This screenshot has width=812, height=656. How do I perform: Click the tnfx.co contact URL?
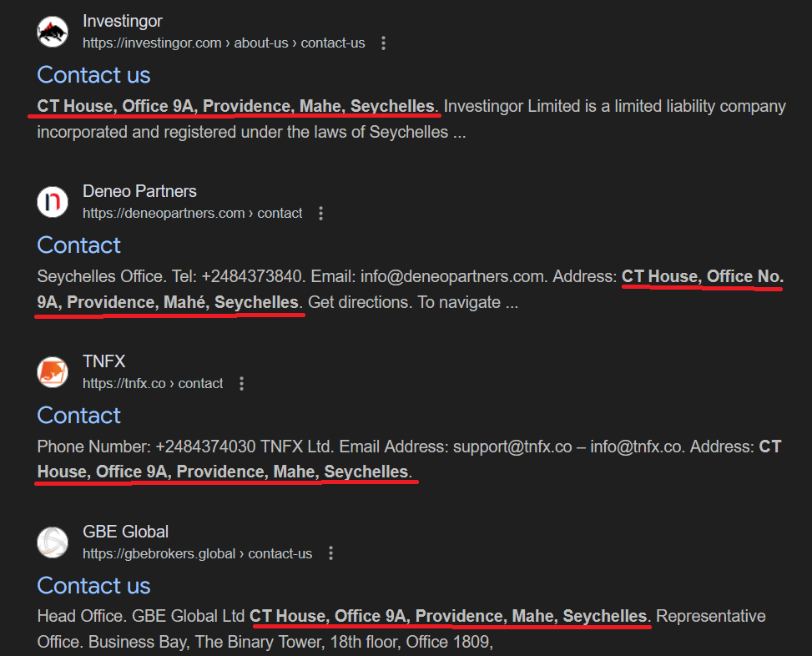153,384
